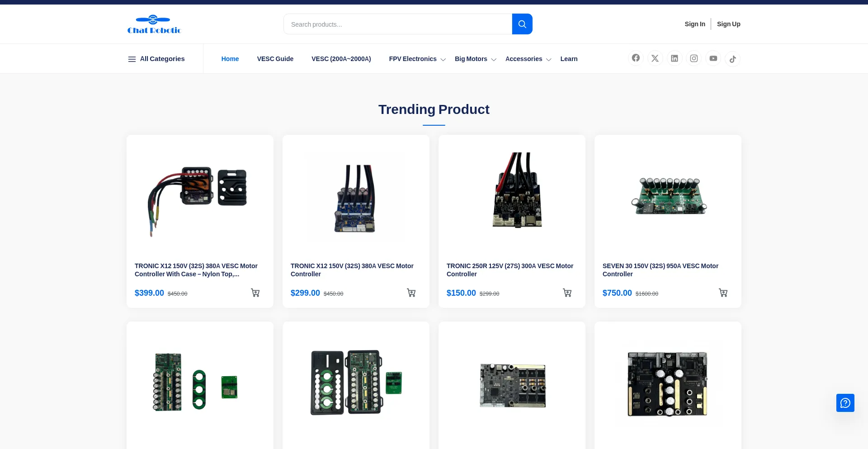Add SEVEN 30 $750.00 to cart
Screen dimensions: 868x449
coord(723,293)
